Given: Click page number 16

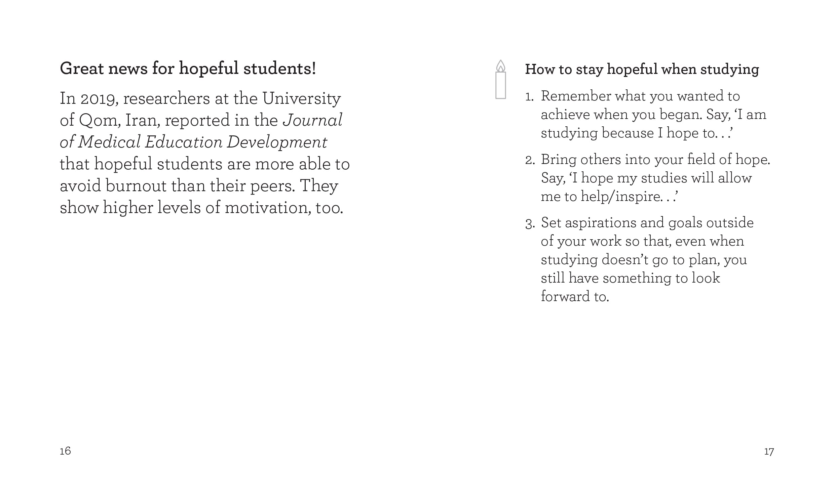Looking at the screenshot, I should pos(65,451).
